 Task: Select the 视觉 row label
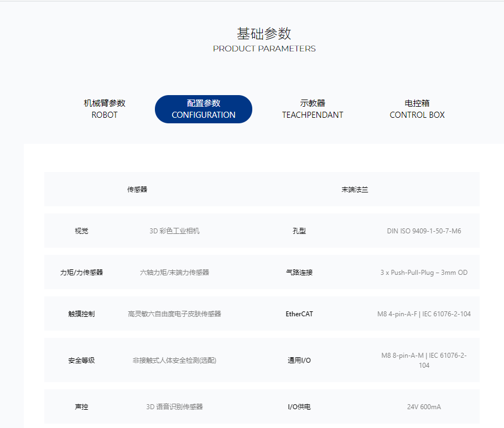81,231
